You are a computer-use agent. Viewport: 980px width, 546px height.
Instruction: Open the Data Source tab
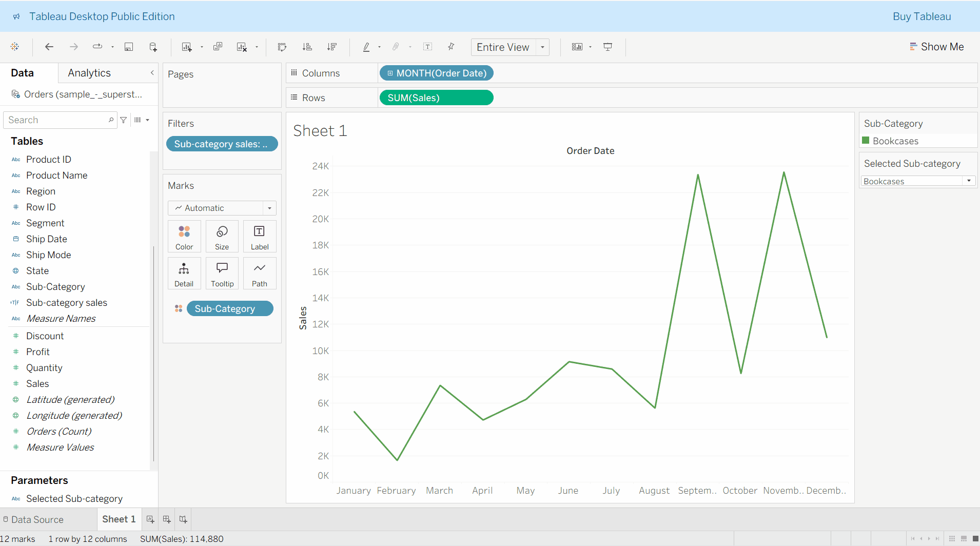37,519
